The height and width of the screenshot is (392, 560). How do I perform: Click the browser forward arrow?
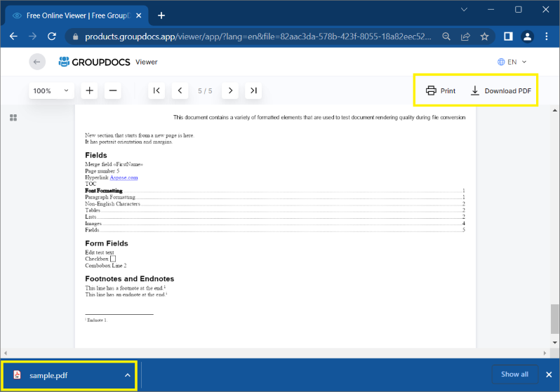(x=33, y=36)
